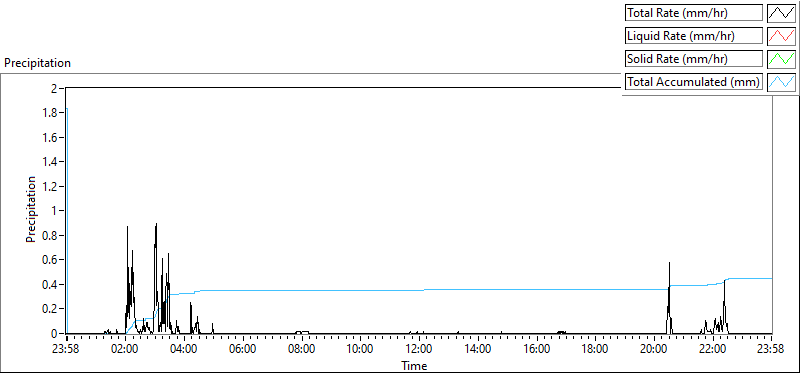Click the tallest rate peak near 03:00

coord(156,224)
